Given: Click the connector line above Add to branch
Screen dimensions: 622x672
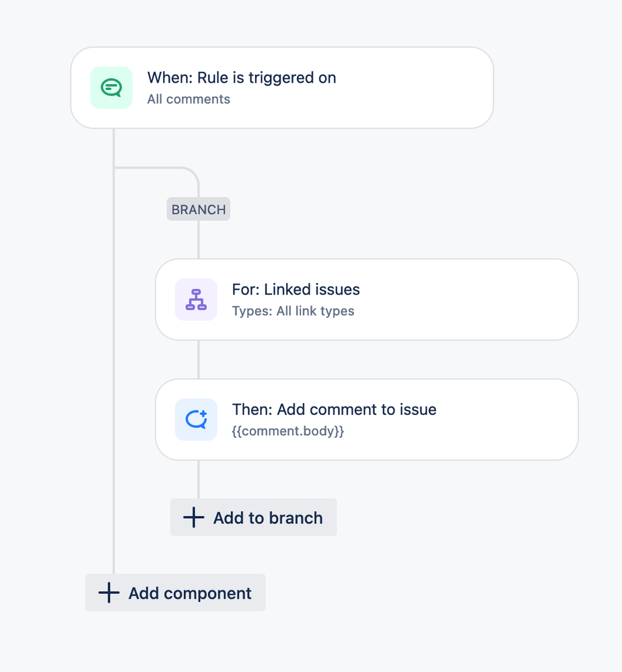Looking at the screenshot, I should (198, 479).
